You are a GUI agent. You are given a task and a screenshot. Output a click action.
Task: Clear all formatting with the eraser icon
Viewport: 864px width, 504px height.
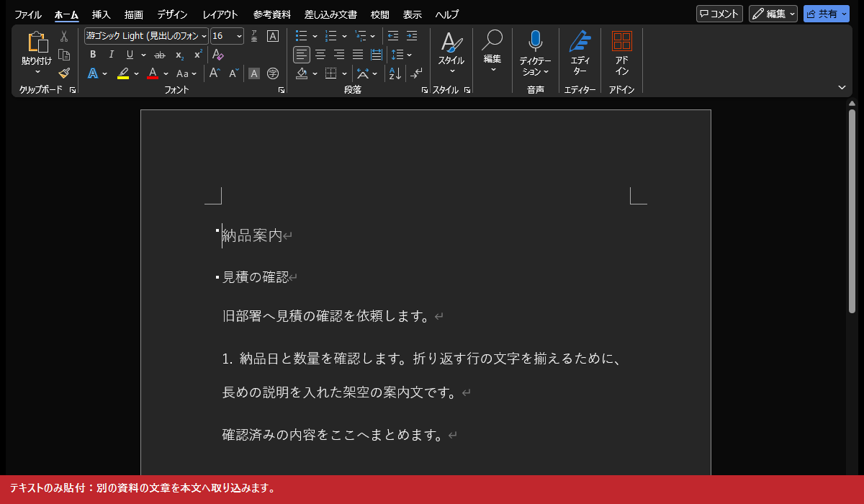coord(218,55)
